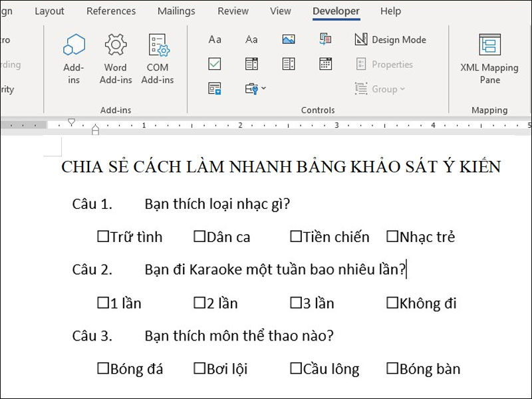The image size is (532, 399).
Task: Click the first line indent ruler marker
Action: click(71, 122)
